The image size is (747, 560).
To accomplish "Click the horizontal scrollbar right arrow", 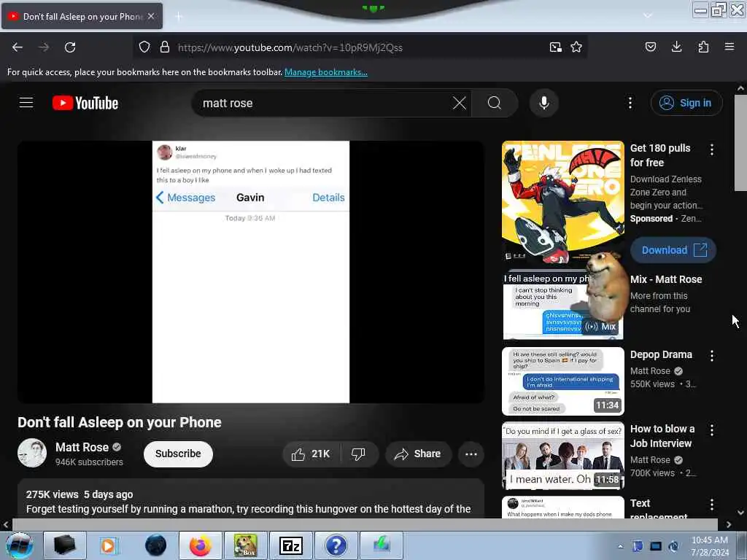I will 729,525.
